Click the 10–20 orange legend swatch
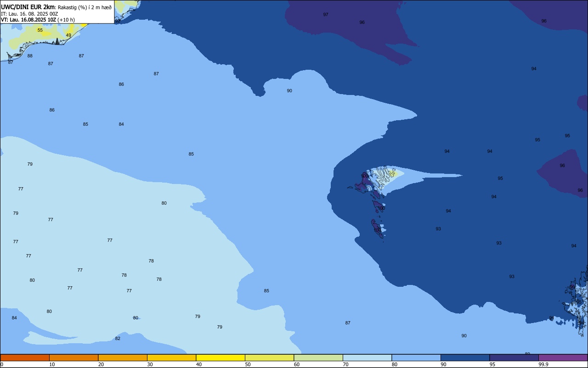The image size is (588, 368). point(73,357)
